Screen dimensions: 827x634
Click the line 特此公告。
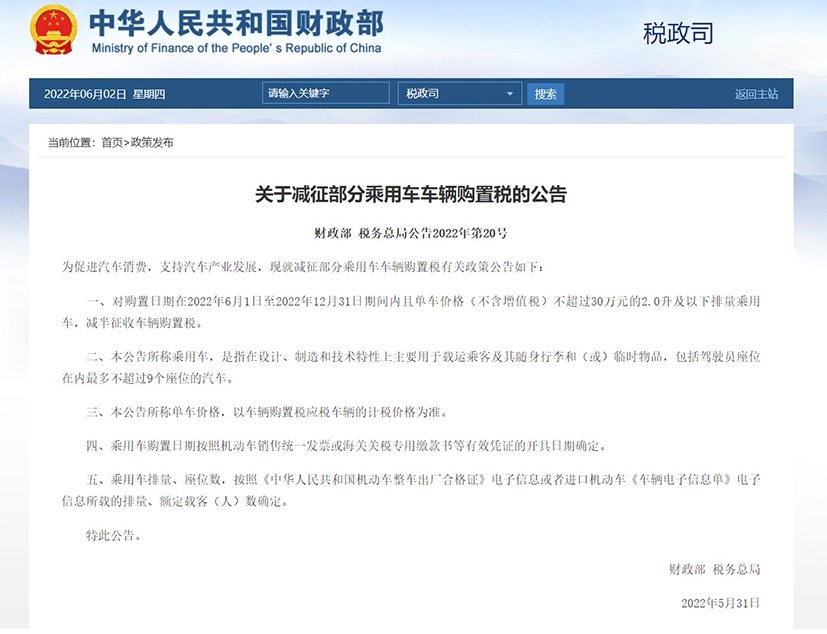pos(114,535)
